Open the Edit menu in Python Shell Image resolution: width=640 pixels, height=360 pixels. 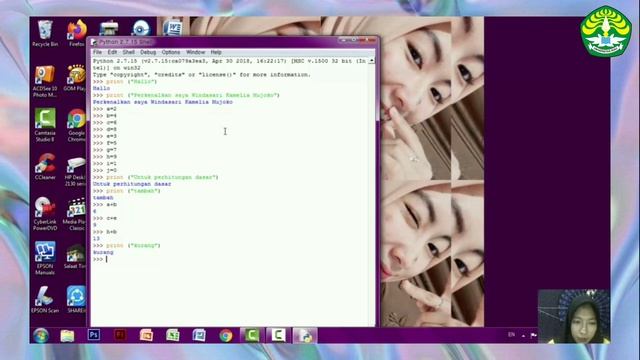click(x=112, y=52)
